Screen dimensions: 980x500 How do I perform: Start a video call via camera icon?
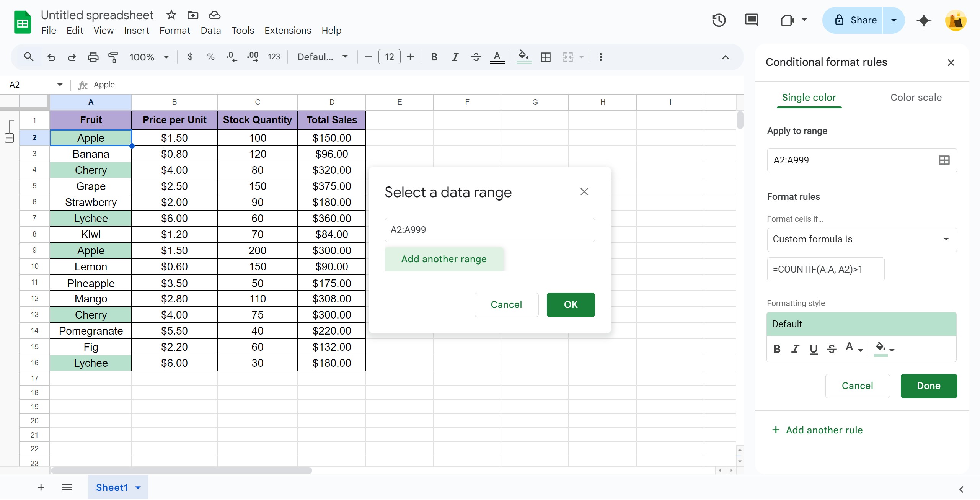pos(787,20)
